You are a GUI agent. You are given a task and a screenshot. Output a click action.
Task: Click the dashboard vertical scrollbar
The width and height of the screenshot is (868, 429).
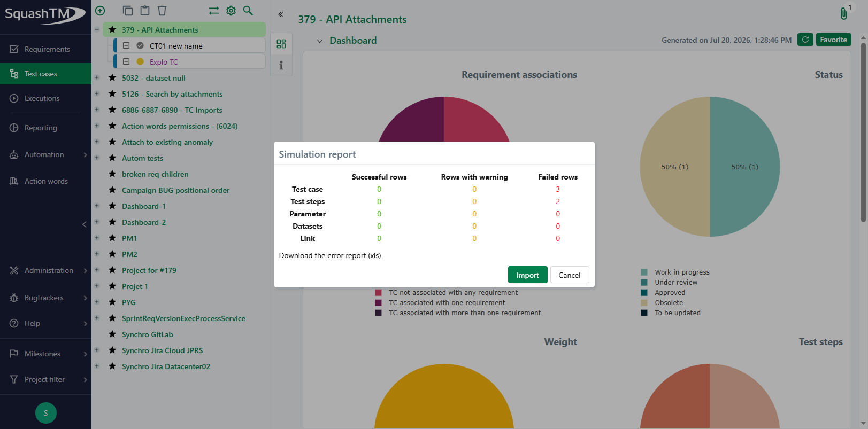pos(863,132)
